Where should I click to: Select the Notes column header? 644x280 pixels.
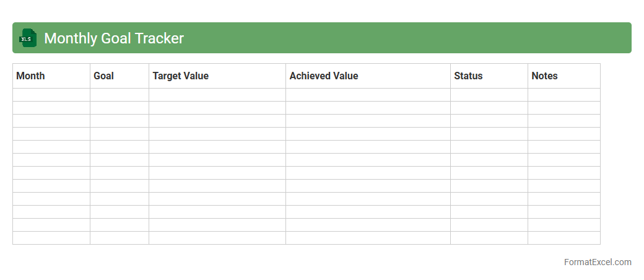pos(563,76)
